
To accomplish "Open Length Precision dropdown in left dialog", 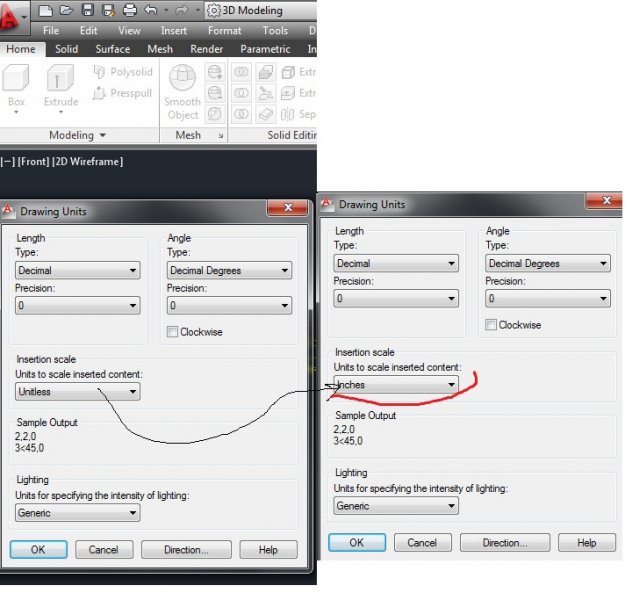I will [78, 305].
